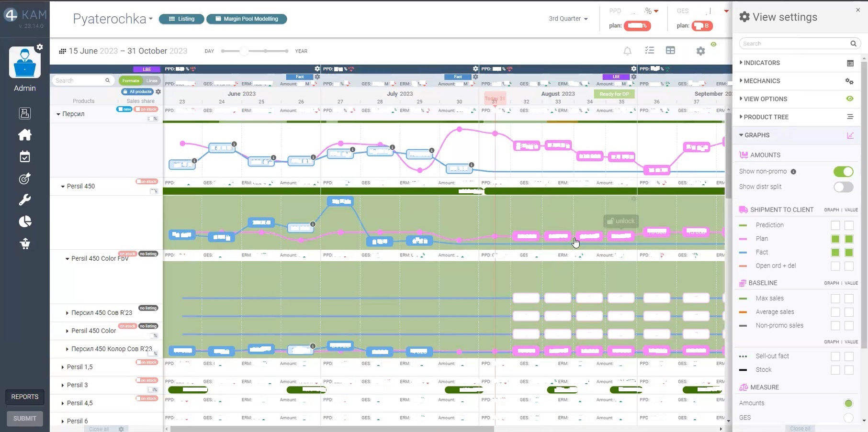The image size is (868, 432).
Task: Expand the PRODUCT TREE section
Action: 764,117
